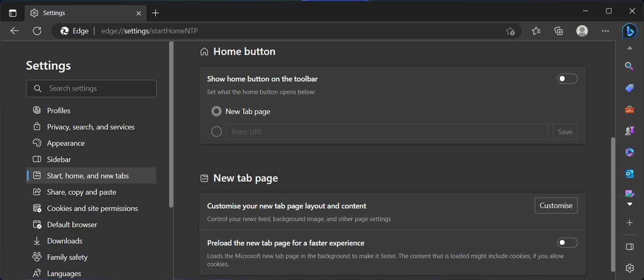
Task: Add this page to favorites with star icon
Action: [x=510, y=31]
